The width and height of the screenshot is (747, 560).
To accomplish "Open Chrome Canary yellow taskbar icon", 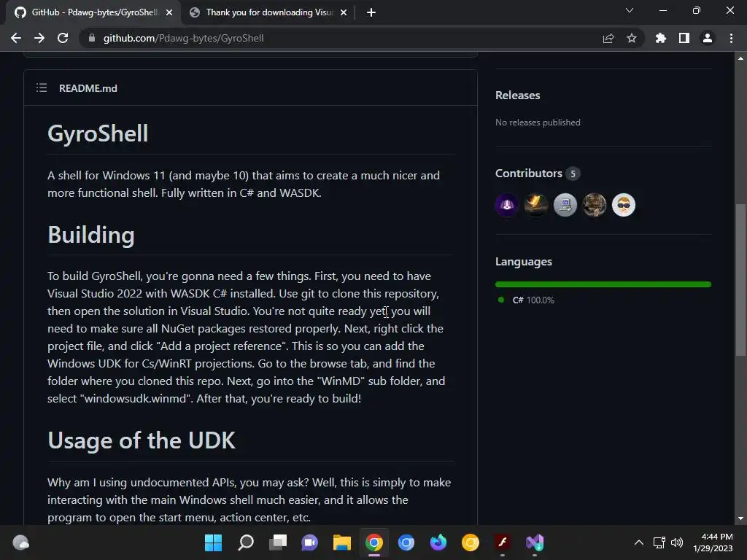I will point(471,542).
